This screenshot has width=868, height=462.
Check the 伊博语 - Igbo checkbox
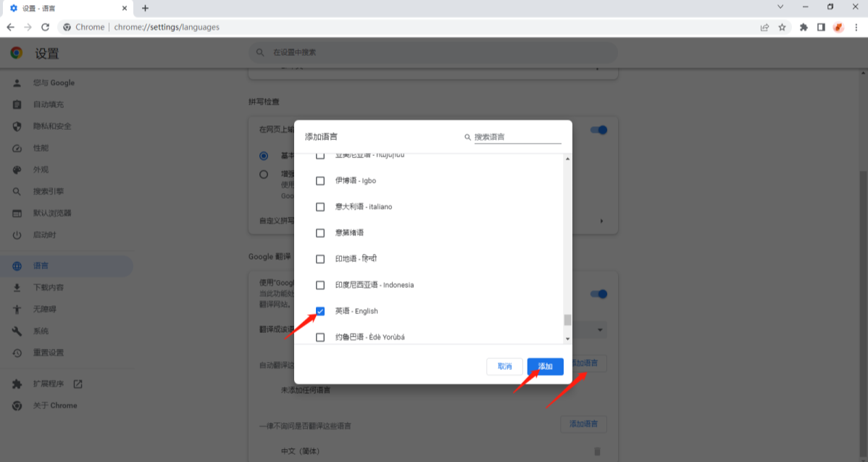[320, 181]
